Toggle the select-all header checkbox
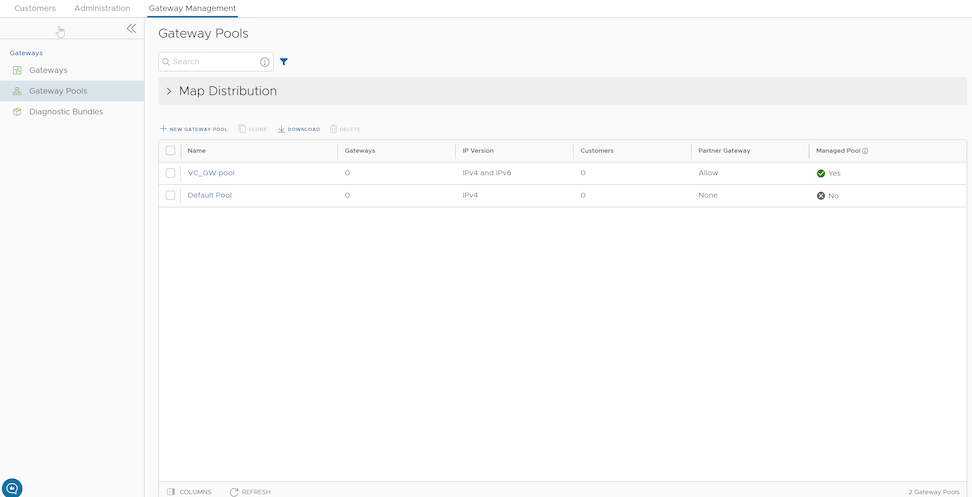This screenshot has height=497, width=972. (x=171, y=151)
